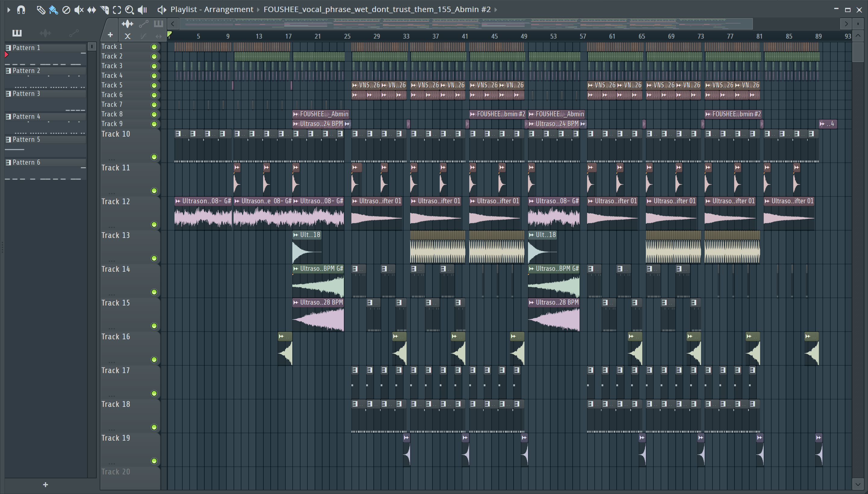This screenshot has height=494, width=868.
Task: Select the Paint brush tool
Action: [53, 10]
